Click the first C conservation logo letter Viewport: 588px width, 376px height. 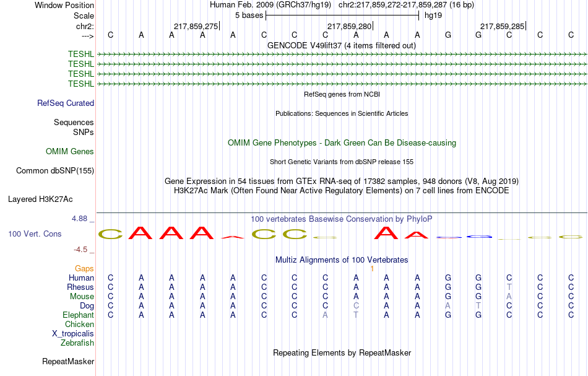point(110,234)
